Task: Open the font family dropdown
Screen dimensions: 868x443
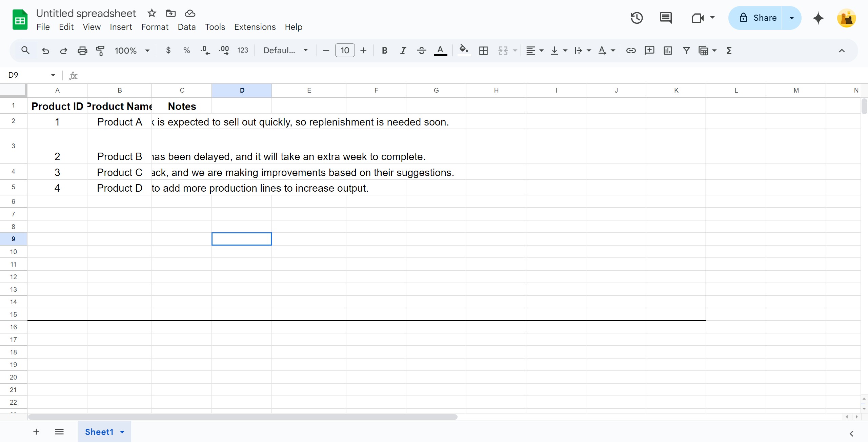Action: (x=286, y=51)
